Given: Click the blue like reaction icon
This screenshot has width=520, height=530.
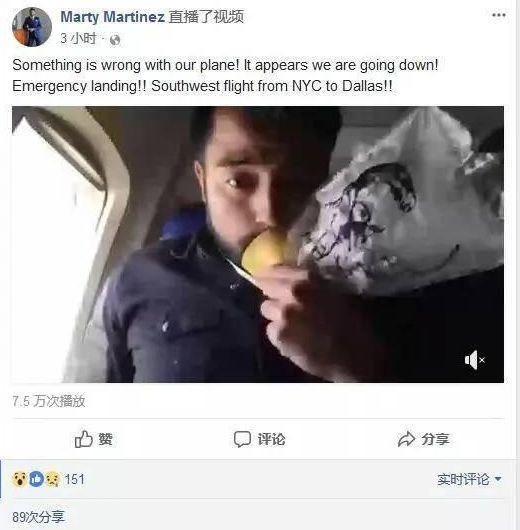Looking at the screenshot, I should 36,479.
